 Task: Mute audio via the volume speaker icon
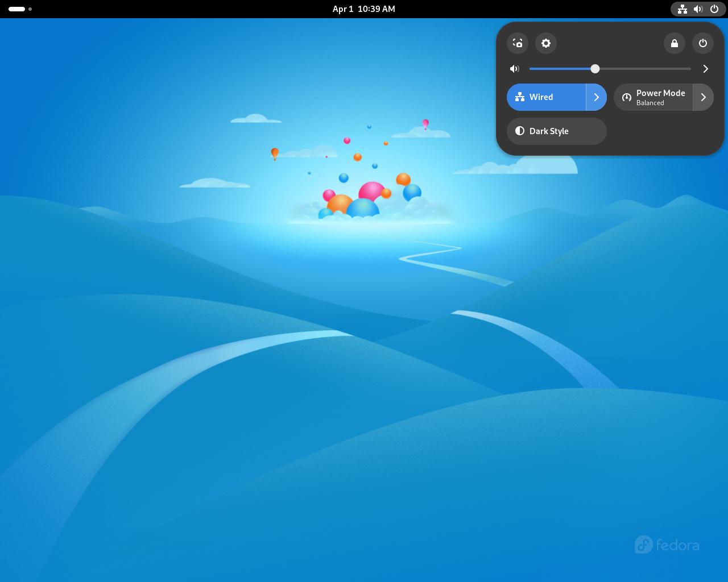pyautogui.click(x=515, y=69)
